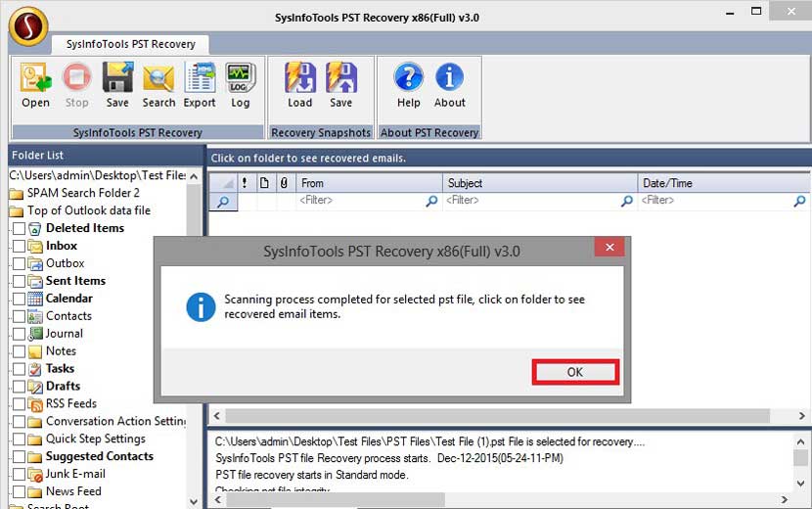Click the Deleted Items recycle bin icon
The height and width of the screenshot is (509, 812).
coord(35,229)
